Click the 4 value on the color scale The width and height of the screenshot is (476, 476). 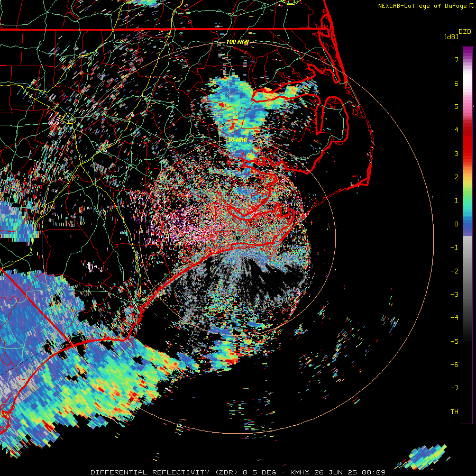pos(456,130)
